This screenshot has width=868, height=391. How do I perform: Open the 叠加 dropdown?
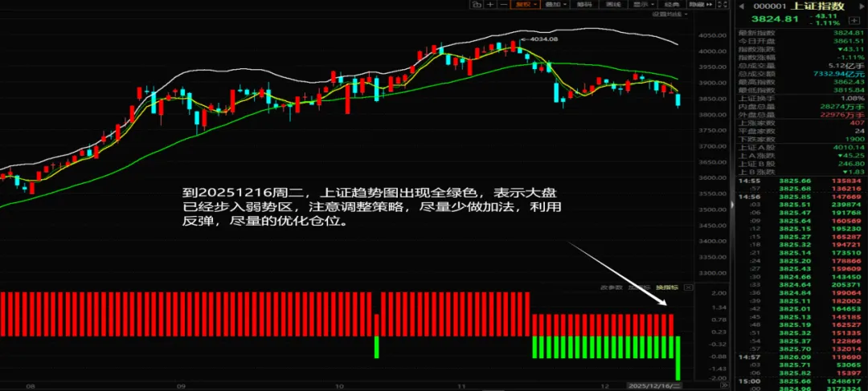pyautogui.click(x=556, y=5)
